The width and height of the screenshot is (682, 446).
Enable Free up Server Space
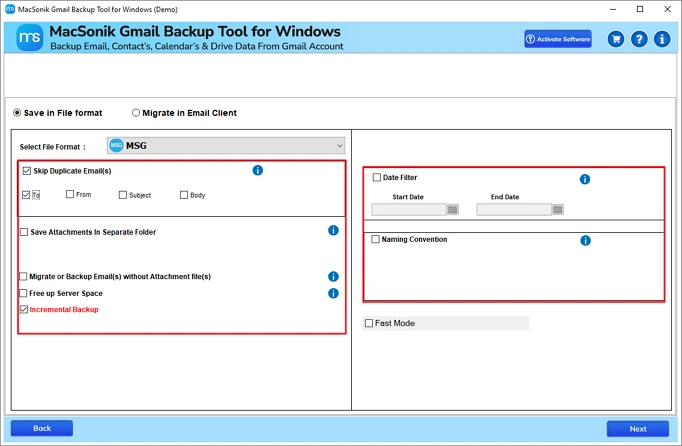click(x=23, y=293)
